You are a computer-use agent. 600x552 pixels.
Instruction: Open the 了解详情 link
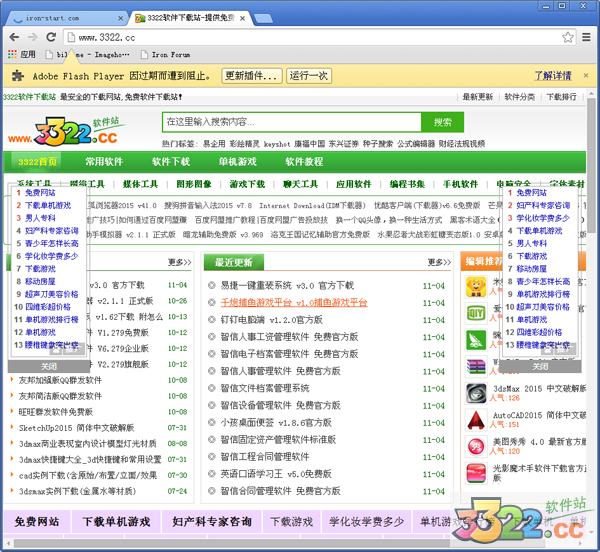click(553, 76)
